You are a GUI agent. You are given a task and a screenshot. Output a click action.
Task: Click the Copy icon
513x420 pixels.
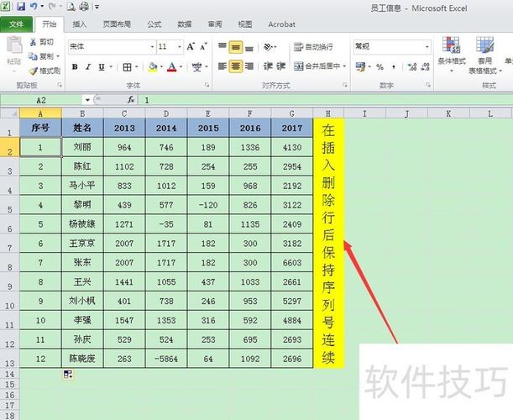point(33,56)
